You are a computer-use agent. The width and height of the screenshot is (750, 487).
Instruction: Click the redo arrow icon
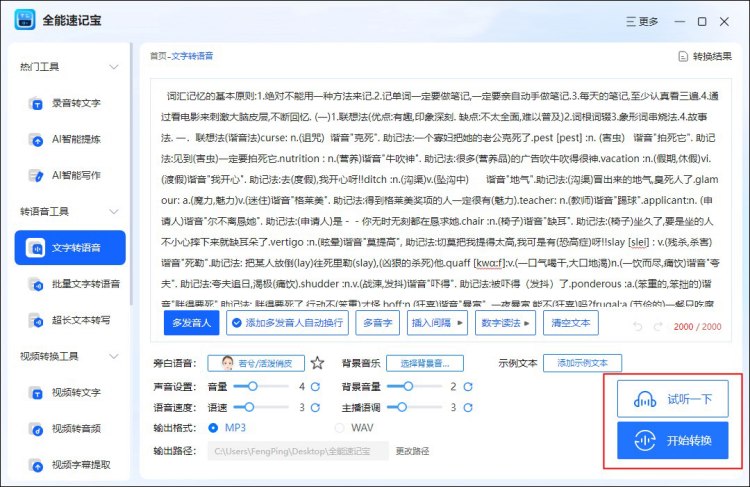(x=658, y=326)
